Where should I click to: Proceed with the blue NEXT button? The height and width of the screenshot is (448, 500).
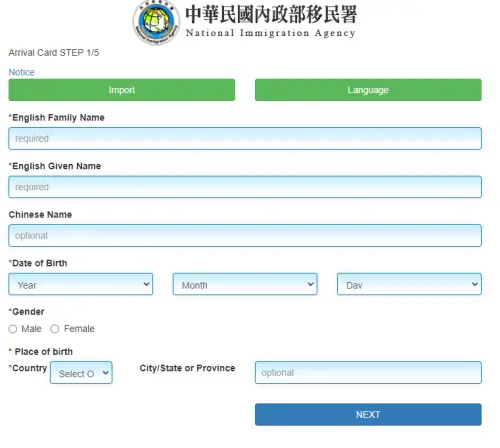pyautogui.click(x=368, y=415)
